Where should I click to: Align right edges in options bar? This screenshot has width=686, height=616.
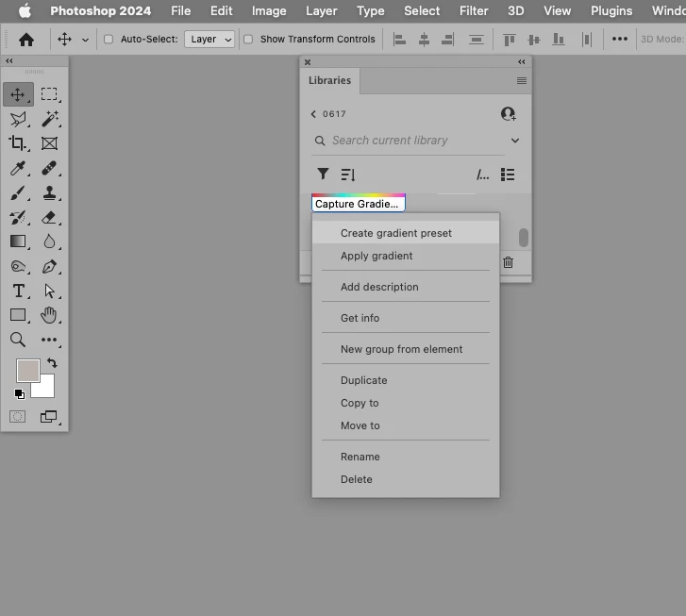pyautogui.click(x=447, y=40)
